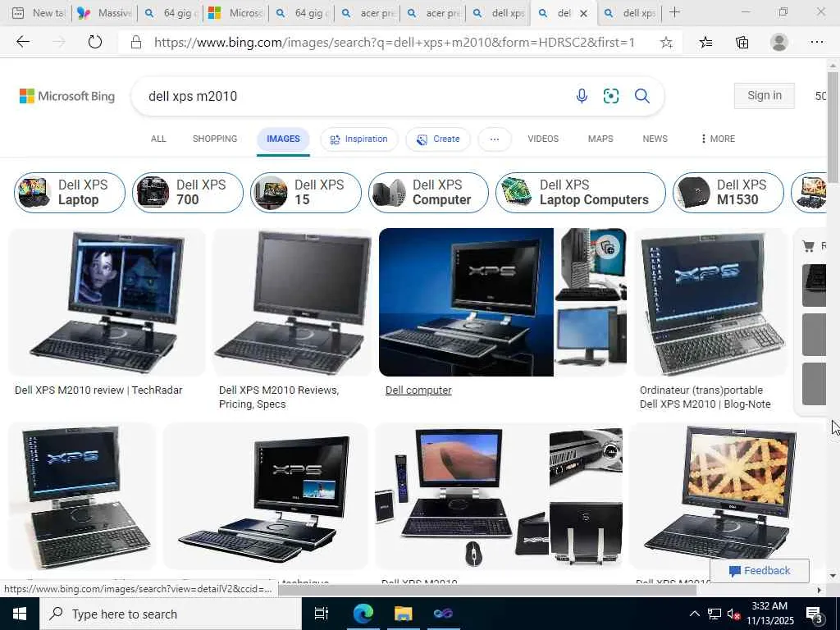Click the Sign in button
Viewport: 840px width, 630px height.
click(764, 95)
